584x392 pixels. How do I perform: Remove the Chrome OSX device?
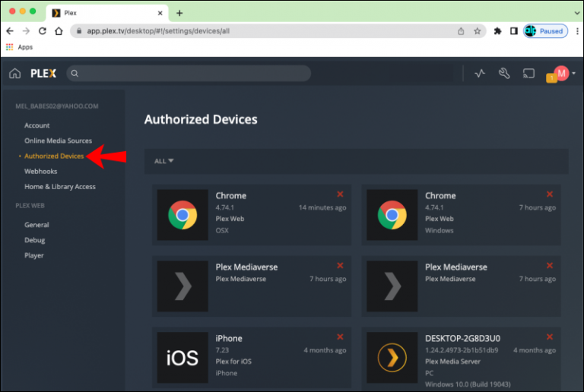(340, 194)
